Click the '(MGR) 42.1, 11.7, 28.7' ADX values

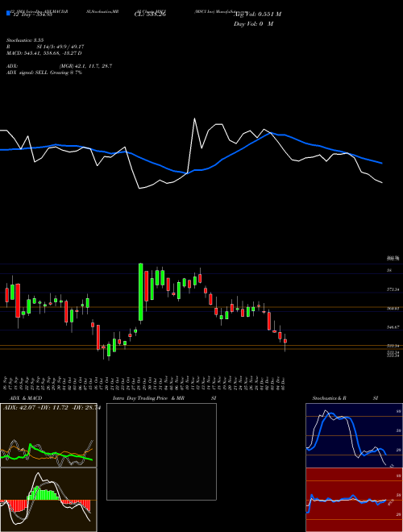[x=85, y=66]
